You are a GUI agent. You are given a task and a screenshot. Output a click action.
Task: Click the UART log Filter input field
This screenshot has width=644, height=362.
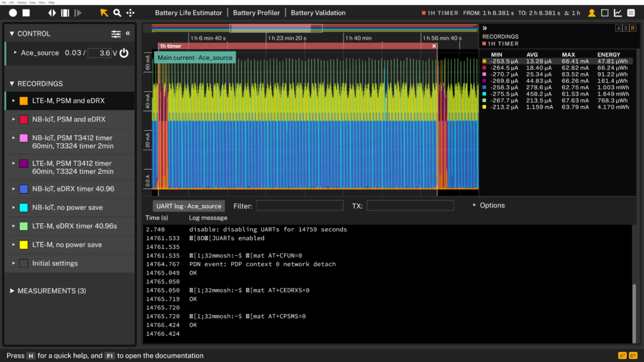click(299, 206)
